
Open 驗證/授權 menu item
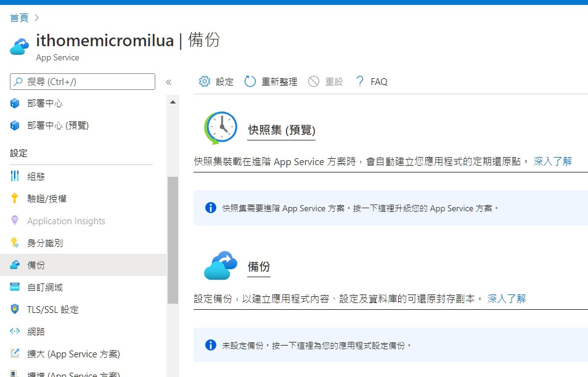(47, 198)
